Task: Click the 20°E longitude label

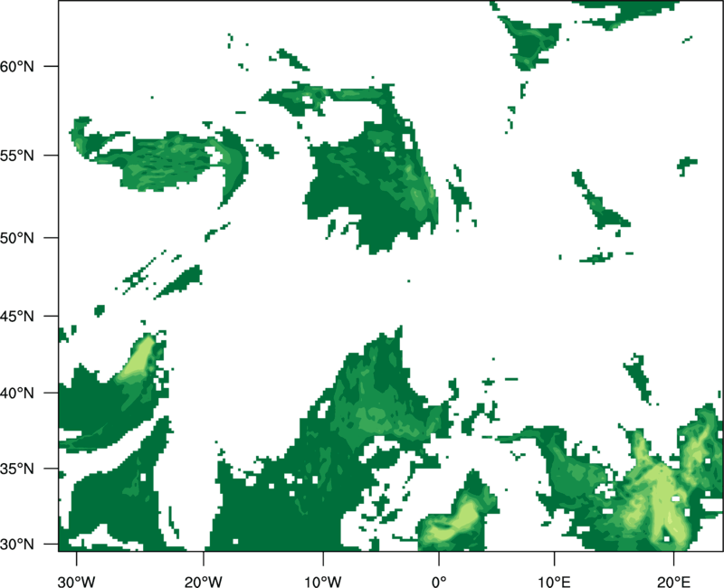Action: coord(673,582)
